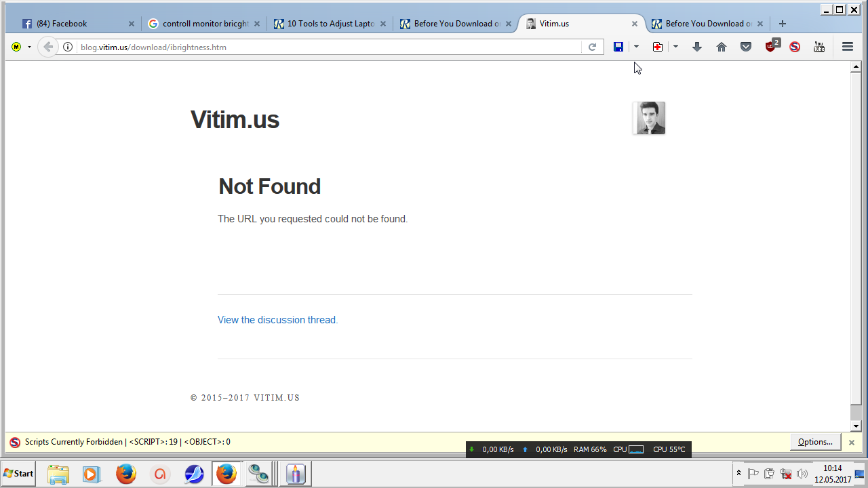Open the Windows Start button

pyautogui.click(x=18, y=473)
